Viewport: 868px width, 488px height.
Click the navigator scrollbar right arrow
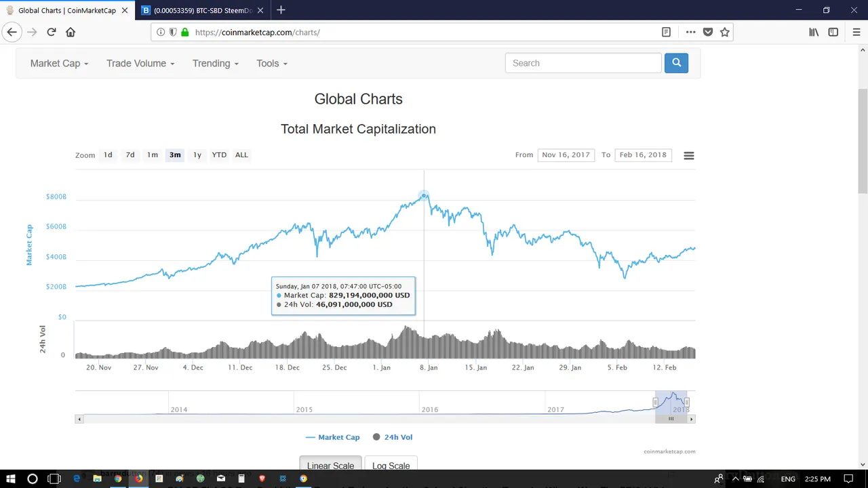tap(691, 419)
